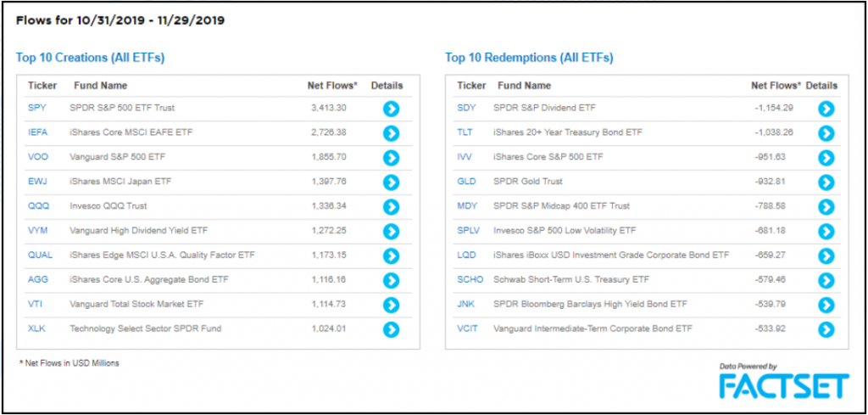Click details arrow in the SPLV row
The width and height of the screenshot is (868, 415).
click(826, 231)
